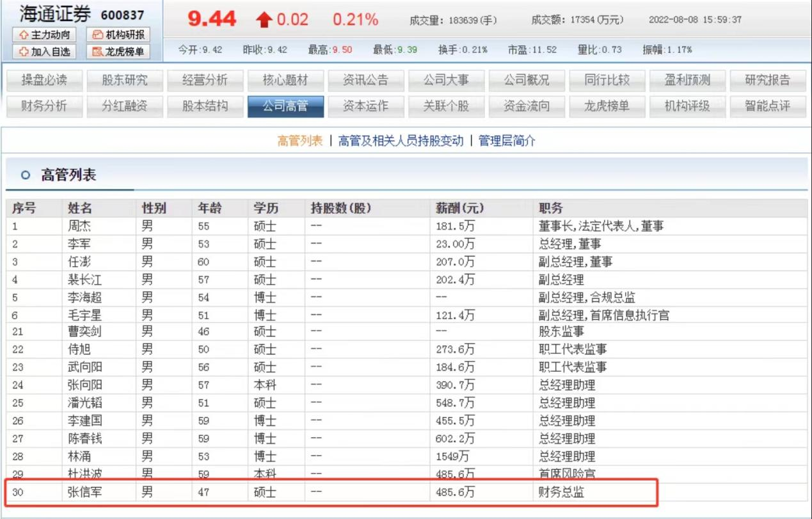Click the name 侍旭
Screen dimensions: 812x519
coord(79,349)
